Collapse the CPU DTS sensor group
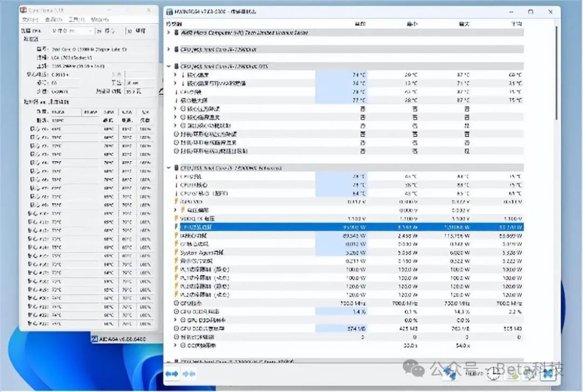 169,66
